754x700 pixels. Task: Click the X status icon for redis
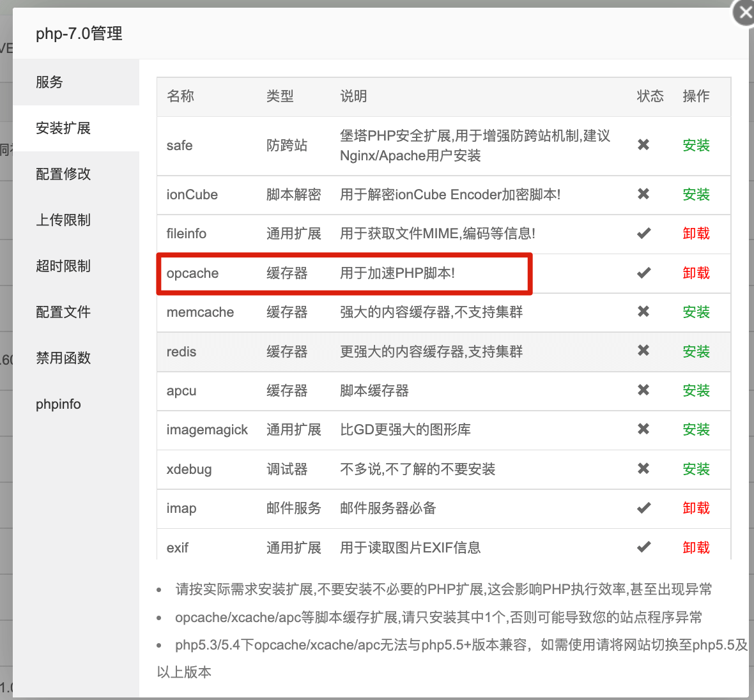tap(643, 351)
